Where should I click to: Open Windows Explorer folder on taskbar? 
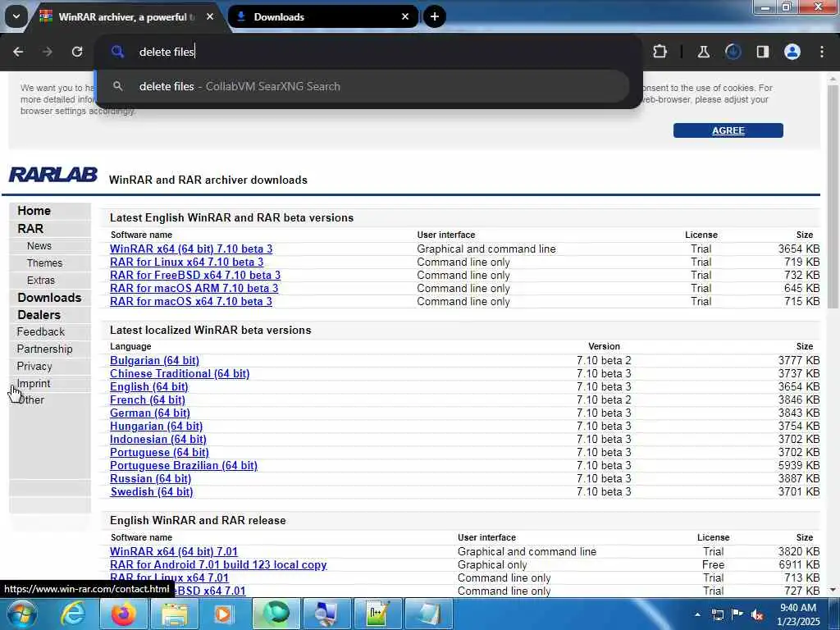[x=175, y=614]
